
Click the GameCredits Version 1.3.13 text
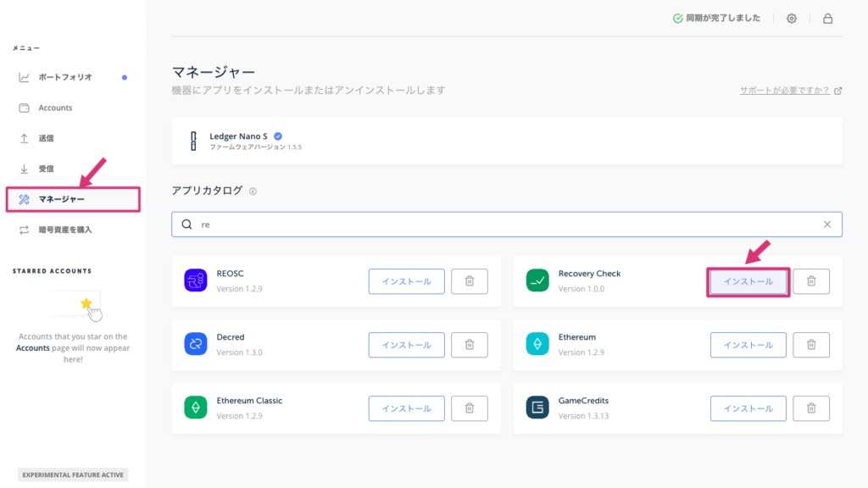[583, 416]
